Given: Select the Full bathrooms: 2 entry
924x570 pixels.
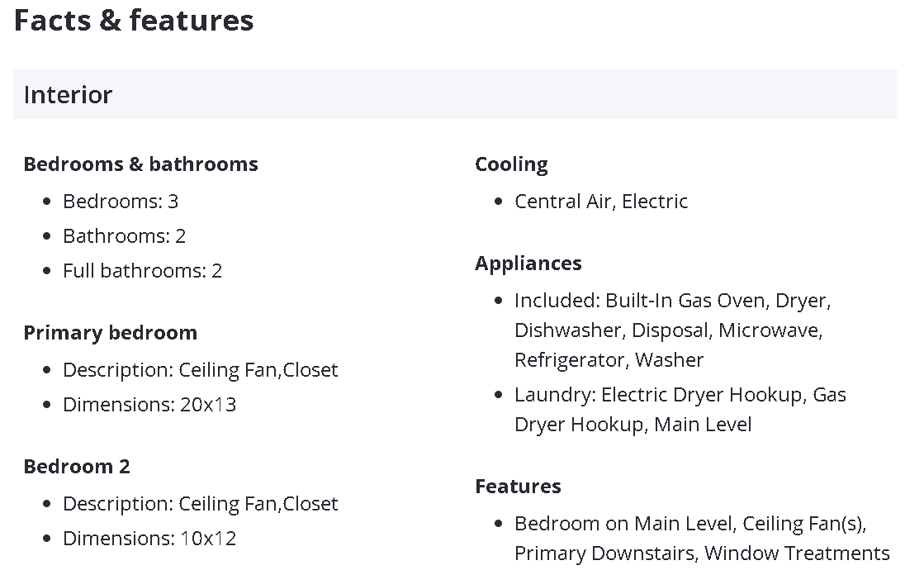Looking at the screenshot, I should click(142, 270).
